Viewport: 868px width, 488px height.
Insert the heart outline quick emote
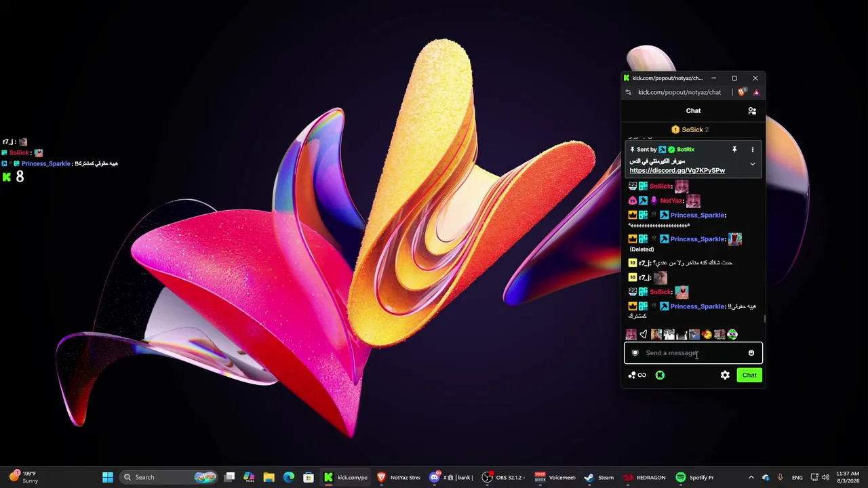(x=644, y=334)
